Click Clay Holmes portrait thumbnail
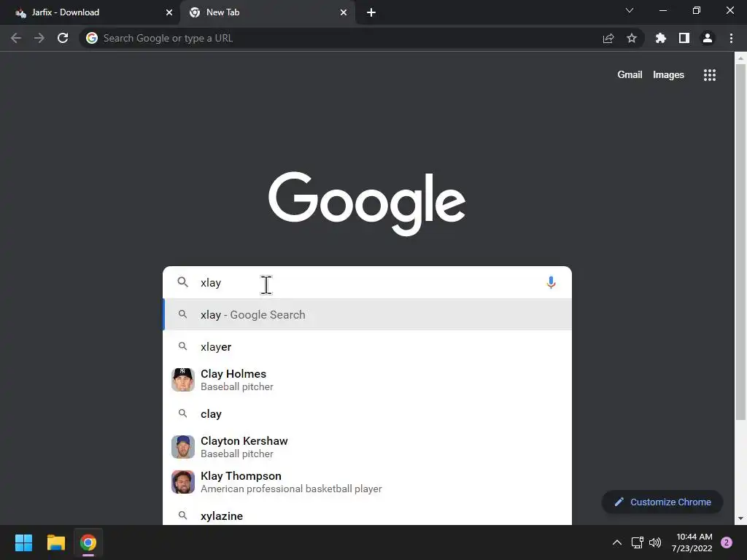The width and height of the screenshot is (747, 560). [183, 379]
